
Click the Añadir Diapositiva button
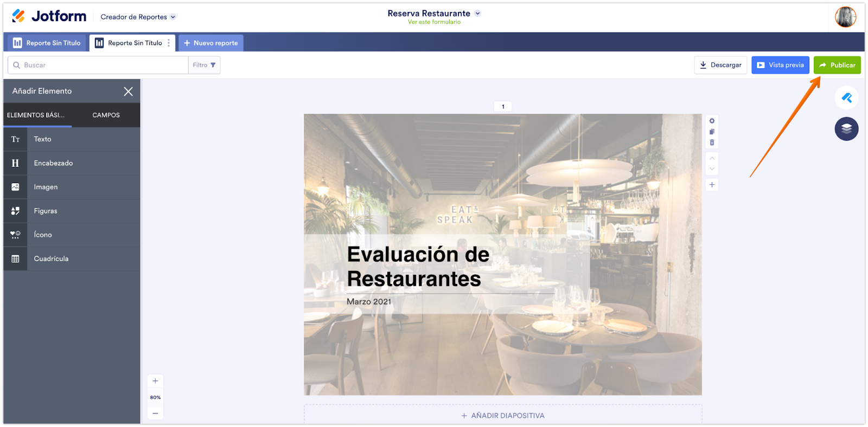tap(503, 415)
